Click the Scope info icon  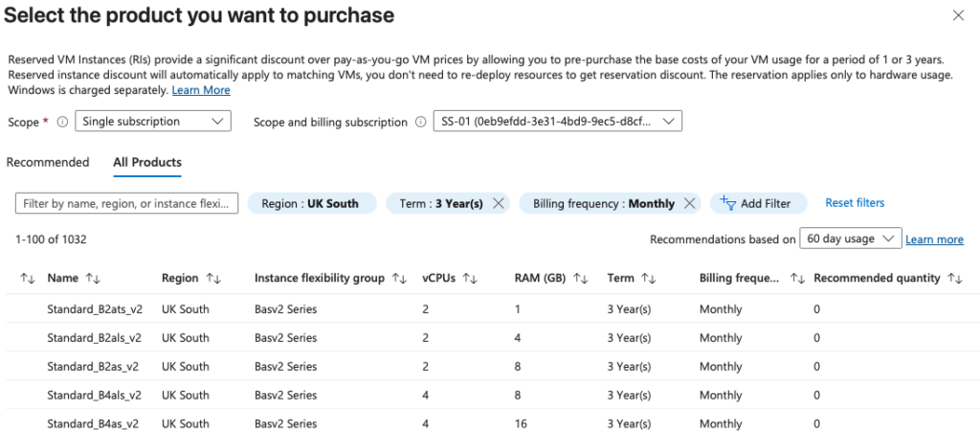click(x=62, y=122)
